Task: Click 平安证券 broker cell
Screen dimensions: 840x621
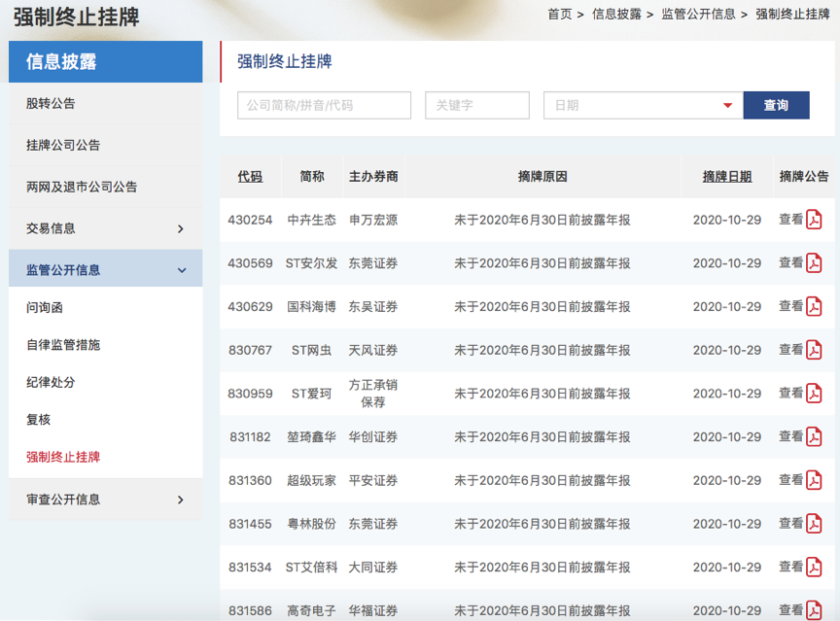Action: pyautogui.click(x=373, y=480)
